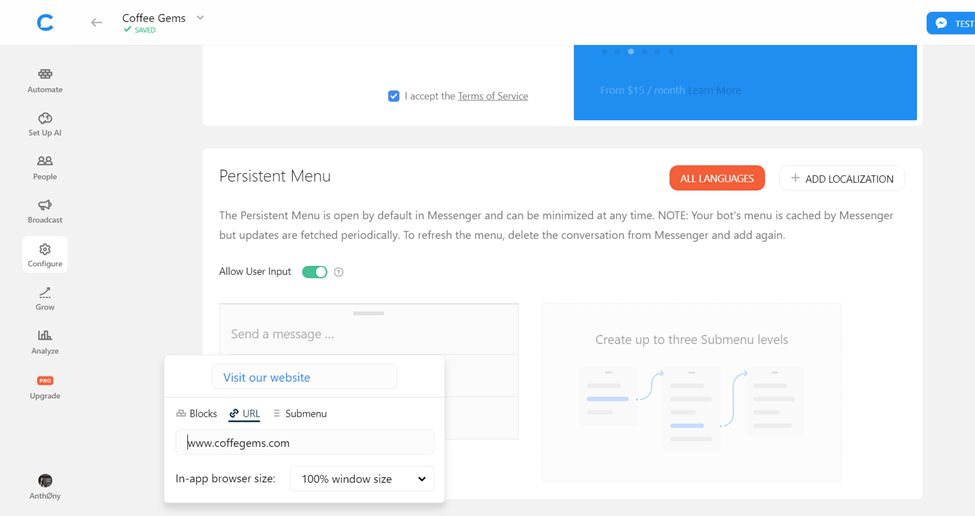Viewport: 975px width, 516px height.
Task: Click the Chatfuel logo icon
Action: (45, 23)
